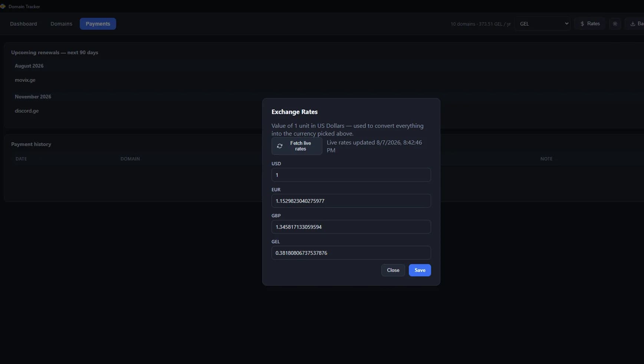Click the DOMAIN column header

pos(130,159)
